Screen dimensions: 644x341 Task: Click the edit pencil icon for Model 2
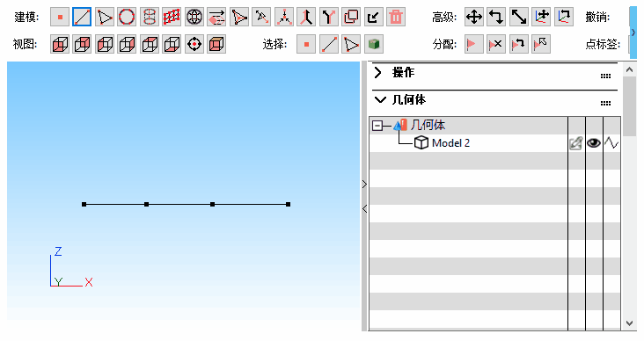576,143
